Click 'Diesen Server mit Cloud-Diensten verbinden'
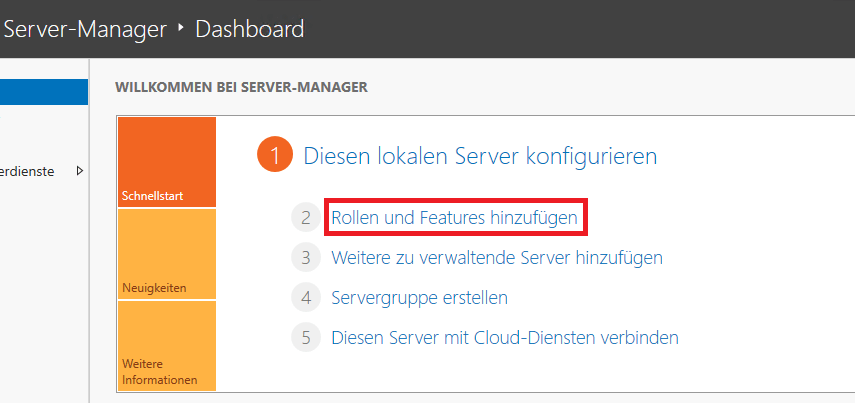The image size is (855, 403). (505, 337)
